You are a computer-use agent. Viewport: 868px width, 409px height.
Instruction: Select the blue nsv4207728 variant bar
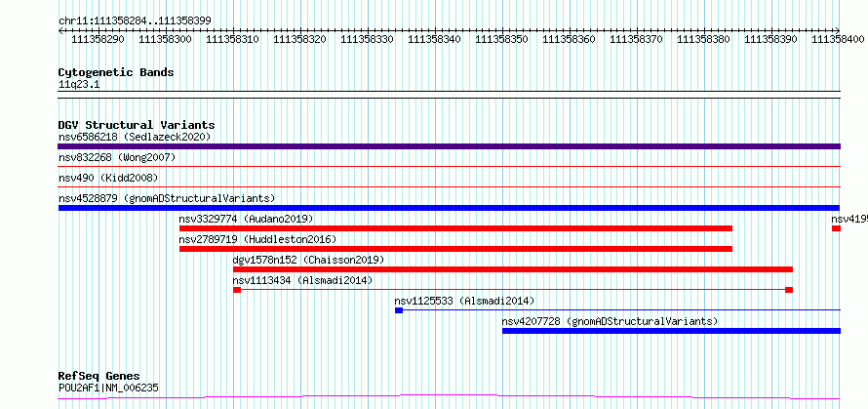(671, 331)
